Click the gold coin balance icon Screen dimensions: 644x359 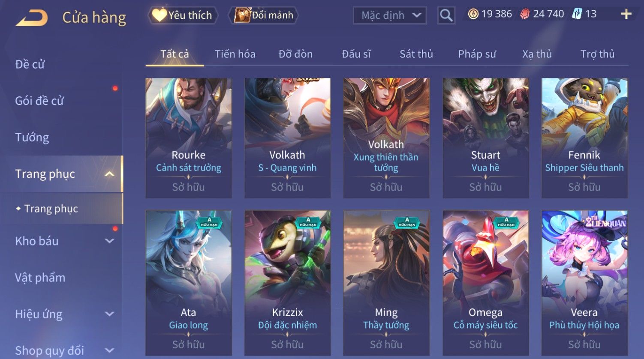[x=473, y=14]
